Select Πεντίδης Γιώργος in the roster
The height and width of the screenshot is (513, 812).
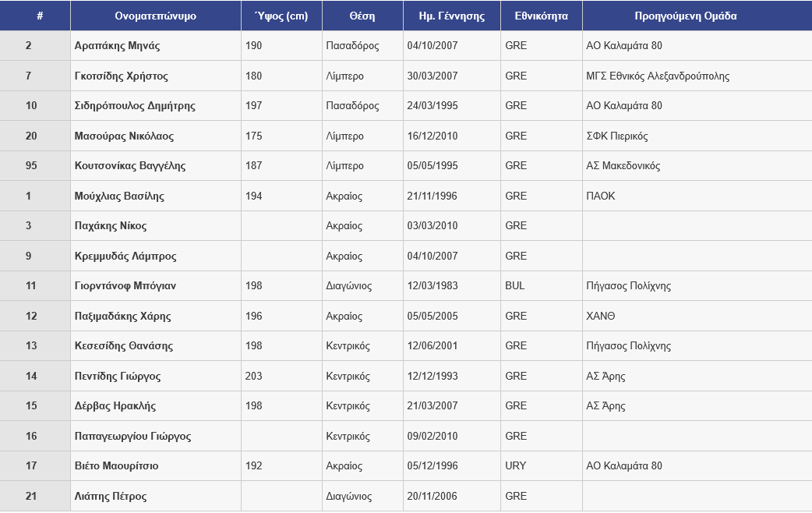coord(118,377)
